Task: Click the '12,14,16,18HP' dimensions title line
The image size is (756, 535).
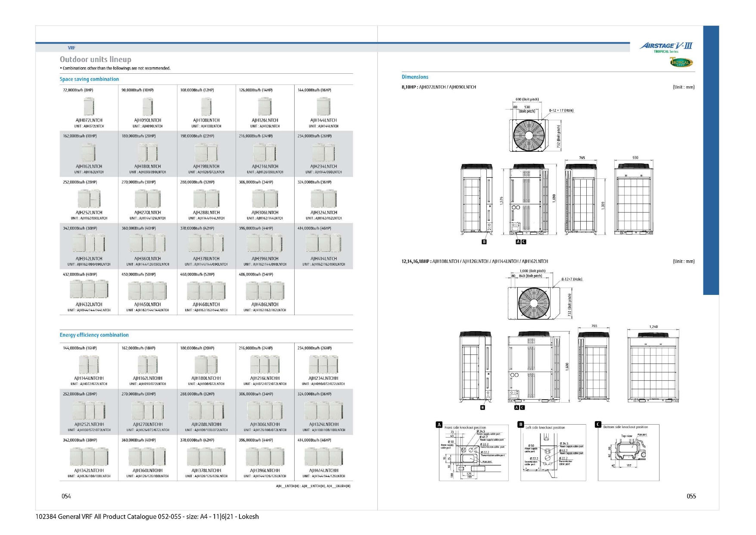Action: point(475,262)
